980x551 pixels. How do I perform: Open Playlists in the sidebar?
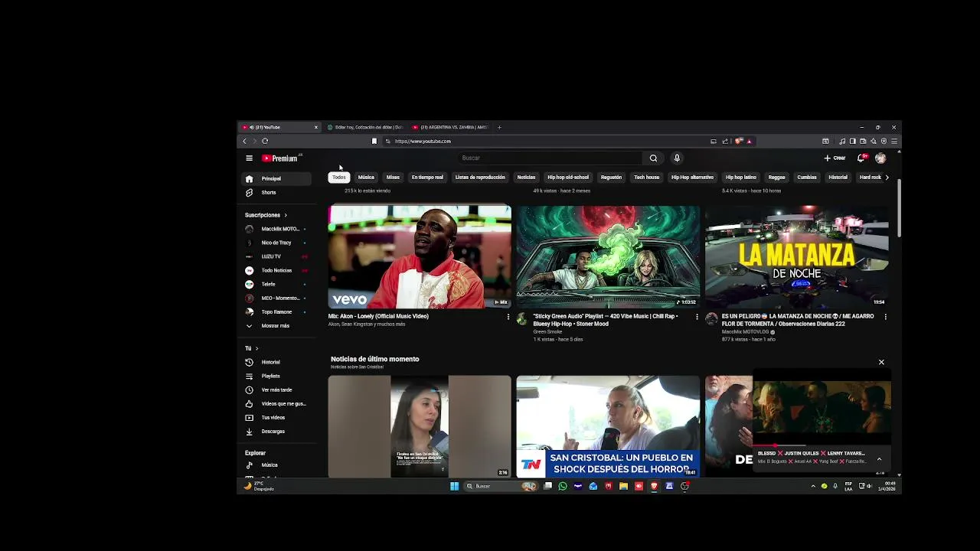pyautogui.click(x=276, y=376)
